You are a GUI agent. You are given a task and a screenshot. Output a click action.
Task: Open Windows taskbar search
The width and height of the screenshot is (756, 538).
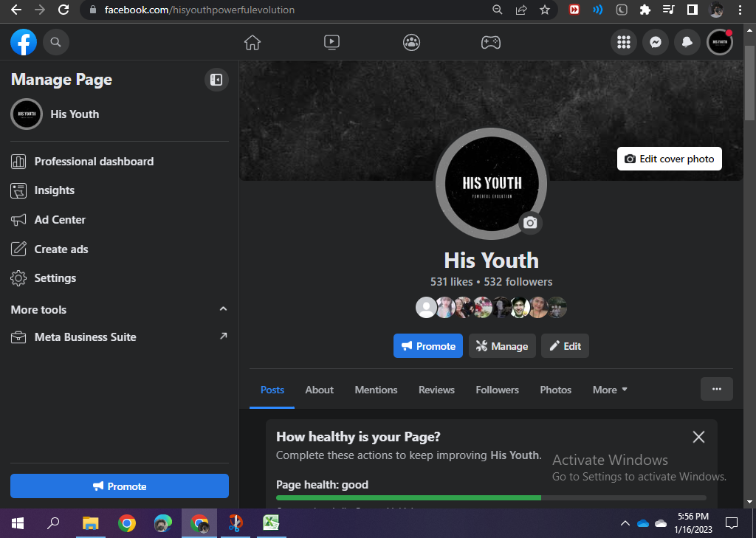click(53, 523)
